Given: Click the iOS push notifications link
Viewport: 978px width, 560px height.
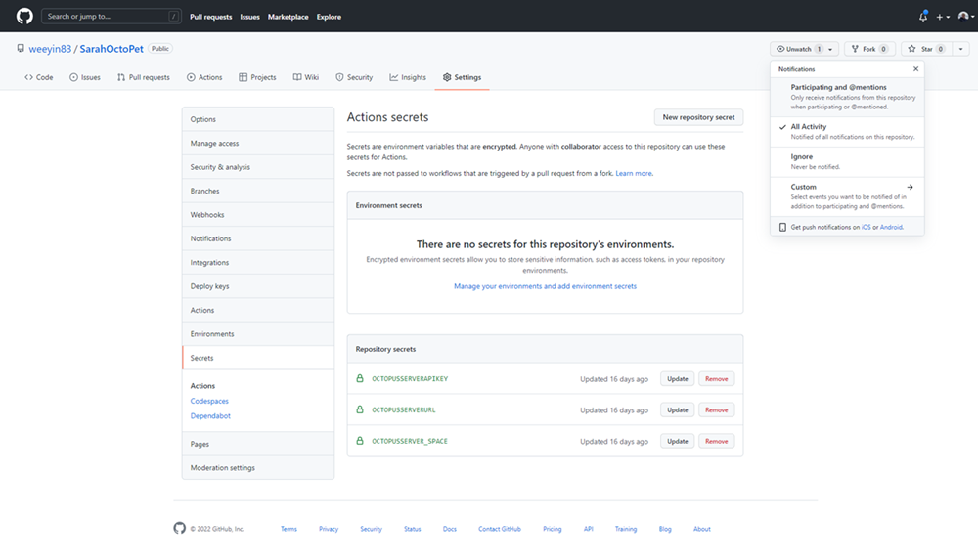Looking at the screenshot, I should (866, 227).
